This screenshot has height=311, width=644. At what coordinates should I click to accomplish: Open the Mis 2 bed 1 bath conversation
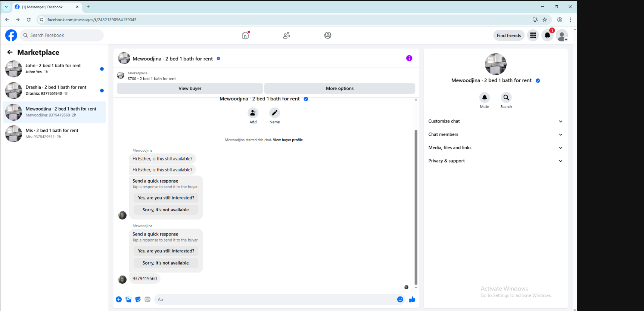click(x=55, y=134)
